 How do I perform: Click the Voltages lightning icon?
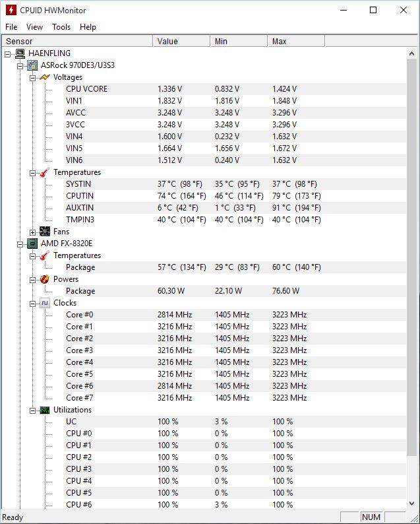(45, 77)
